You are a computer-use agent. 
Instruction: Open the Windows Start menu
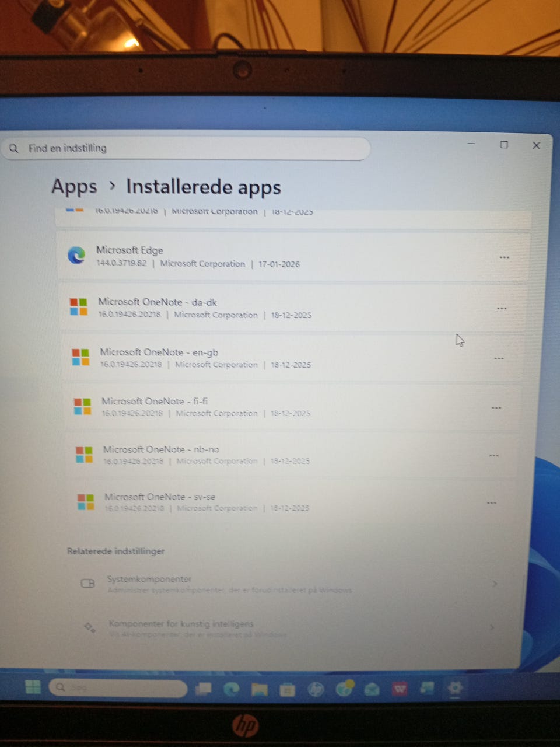tap(33, 687)
